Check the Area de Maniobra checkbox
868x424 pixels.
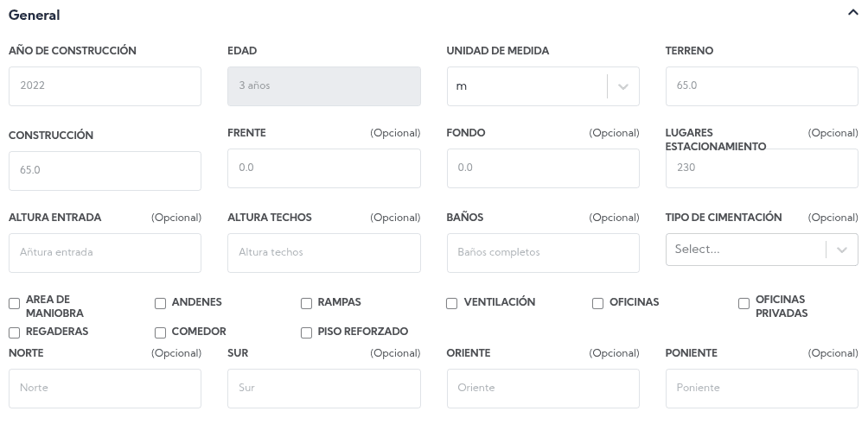tap(14, 304)
